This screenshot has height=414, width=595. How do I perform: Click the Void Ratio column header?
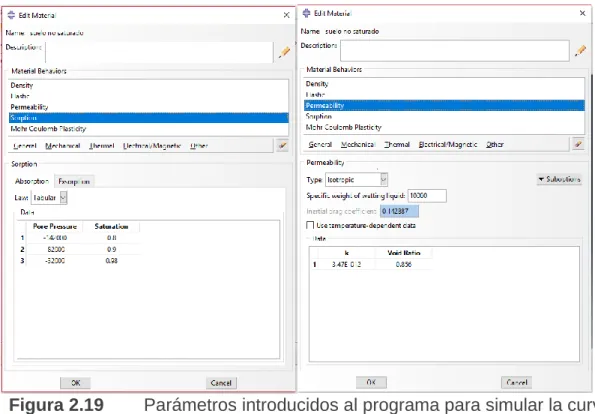404,253
